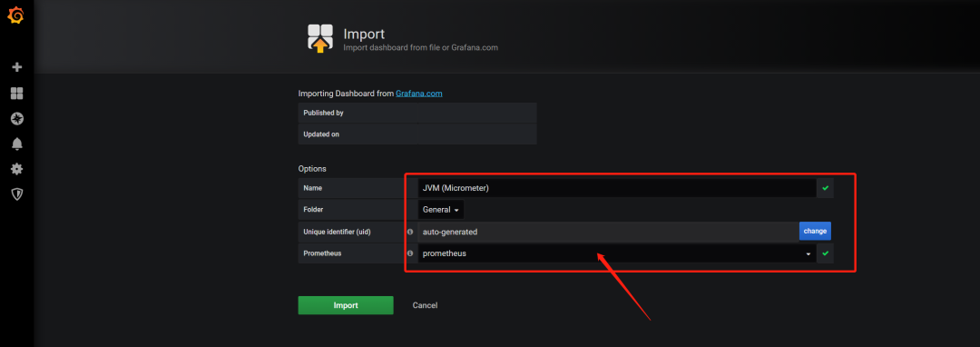980x347 pixels.
Task: Click the Cancel link
Action: (x=425, y=306)
